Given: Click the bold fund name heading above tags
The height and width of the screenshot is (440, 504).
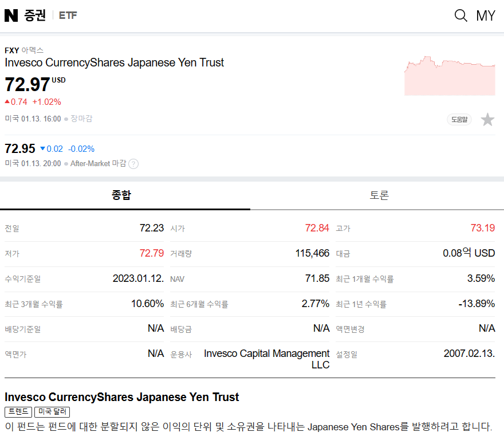Looking at the screenshot, I should click(x=122, y=397).
